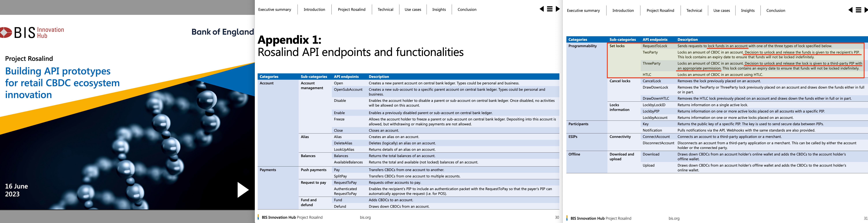Open Executive summary tab on page 30
Image resolution: width=868 pixels, height=223 pixels.
pos(274,9)
